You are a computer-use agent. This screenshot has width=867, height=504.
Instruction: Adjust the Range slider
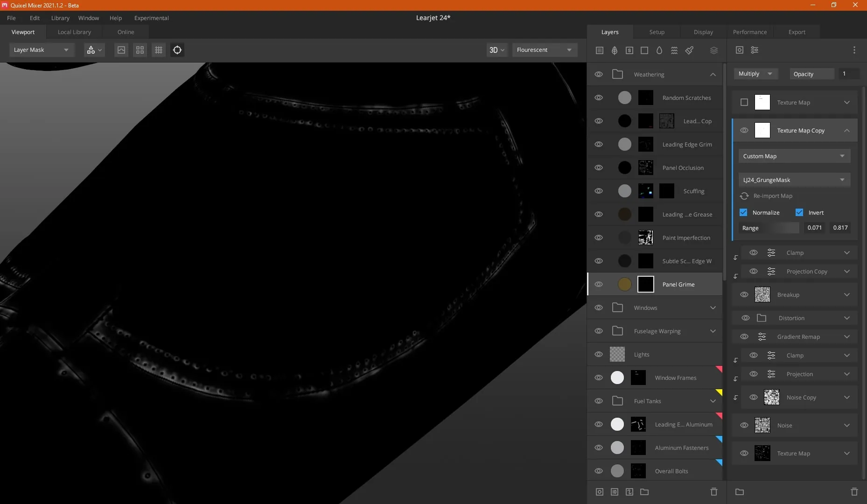(785, 228)
